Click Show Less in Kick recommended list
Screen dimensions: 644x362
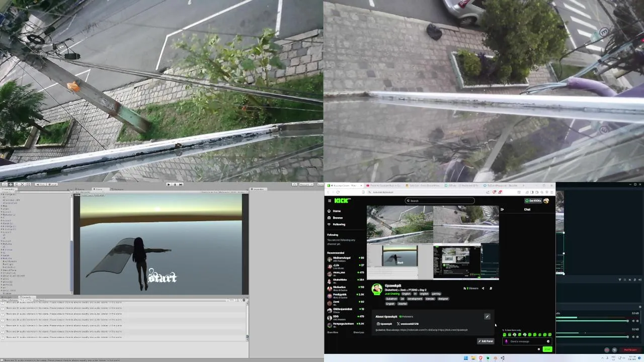tap(359, 332)
